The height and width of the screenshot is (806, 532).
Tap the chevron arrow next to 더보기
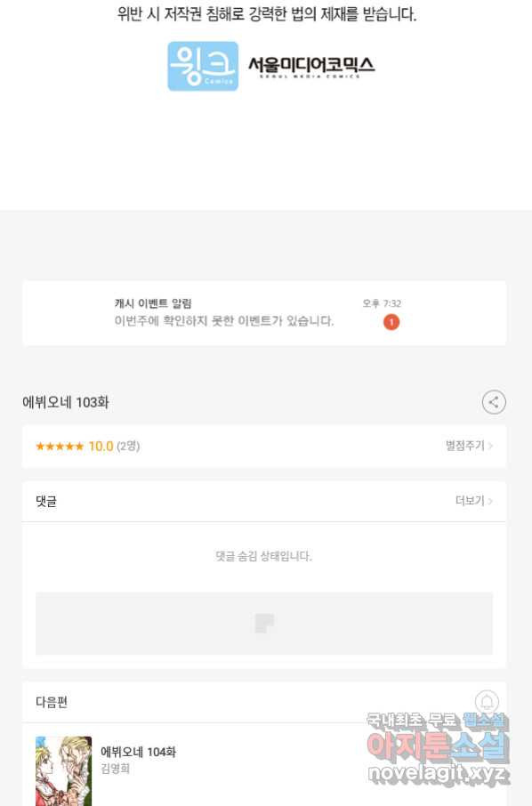point(490,501)
